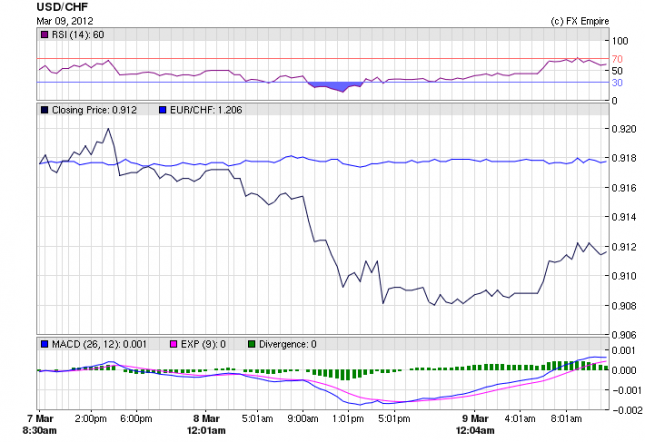This screenshot has width=645, height=442.
Task: Click the red 70 RSI level label
Action: coord(617,59)
